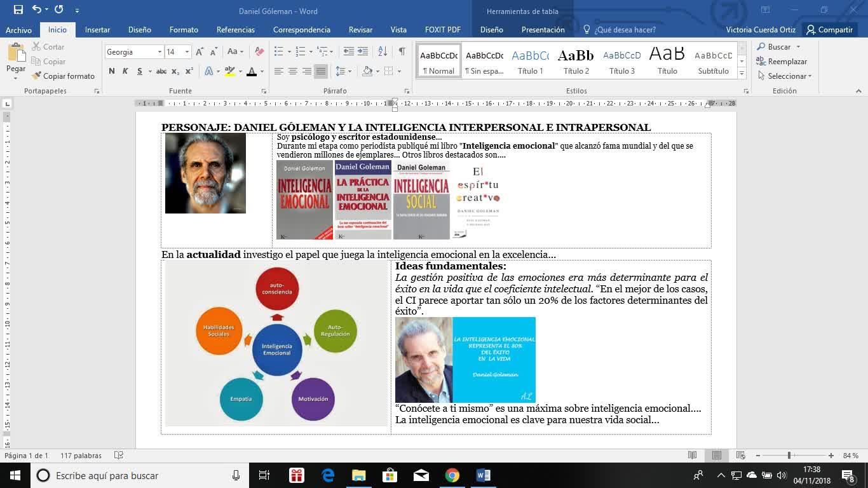Toggle justified text alignment

click(x=321, y=71)
